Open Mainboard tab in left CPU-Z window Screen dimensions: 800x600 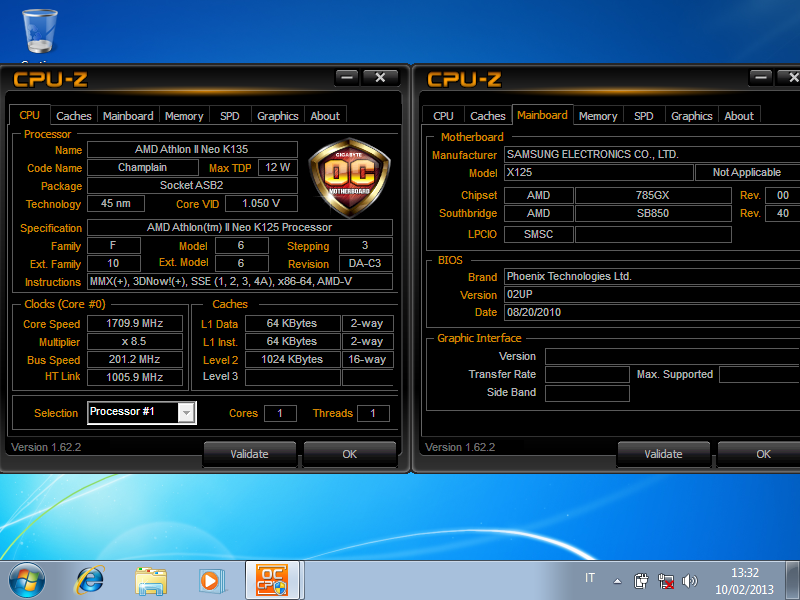128,116
